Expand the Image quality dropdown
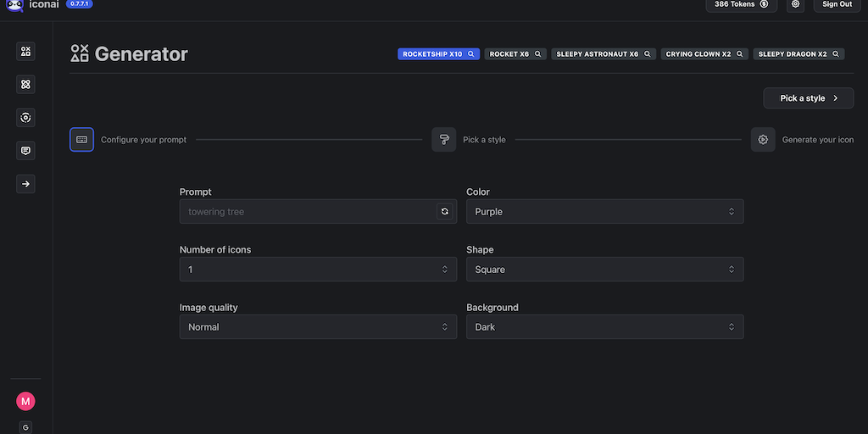Viewport: 868px width, 434px height. 318,327
